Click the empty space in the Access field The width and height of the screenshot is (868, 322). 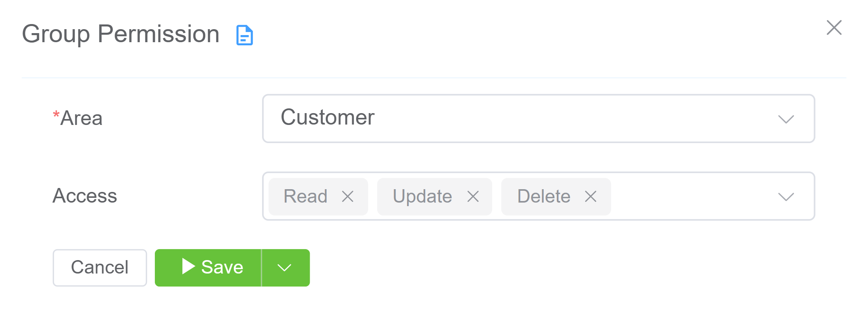(690, 196)
